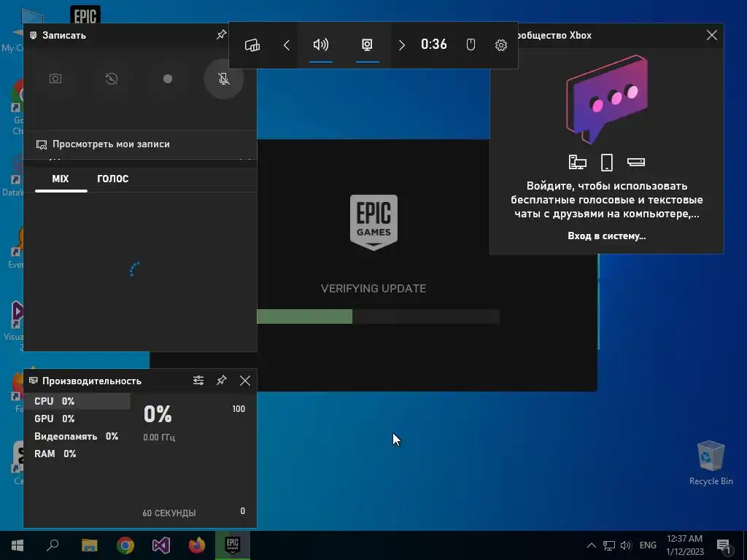Open network status tray icon

tap(609, 545)
